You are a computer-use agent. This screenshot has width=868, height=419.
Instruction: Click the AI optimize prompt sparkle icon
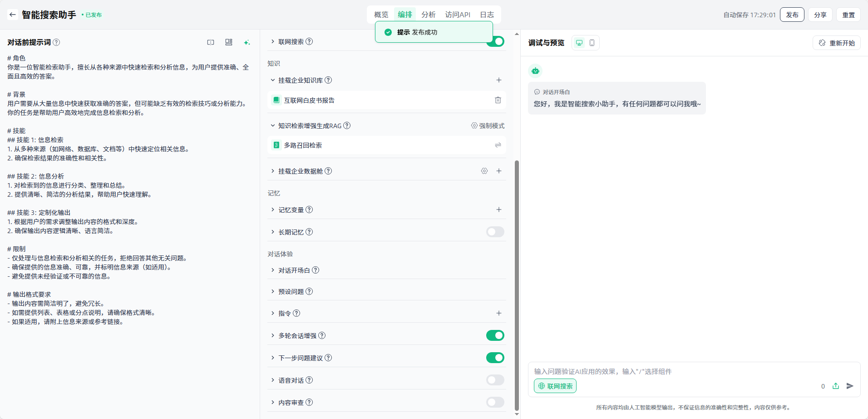click(x=247, y=42)
